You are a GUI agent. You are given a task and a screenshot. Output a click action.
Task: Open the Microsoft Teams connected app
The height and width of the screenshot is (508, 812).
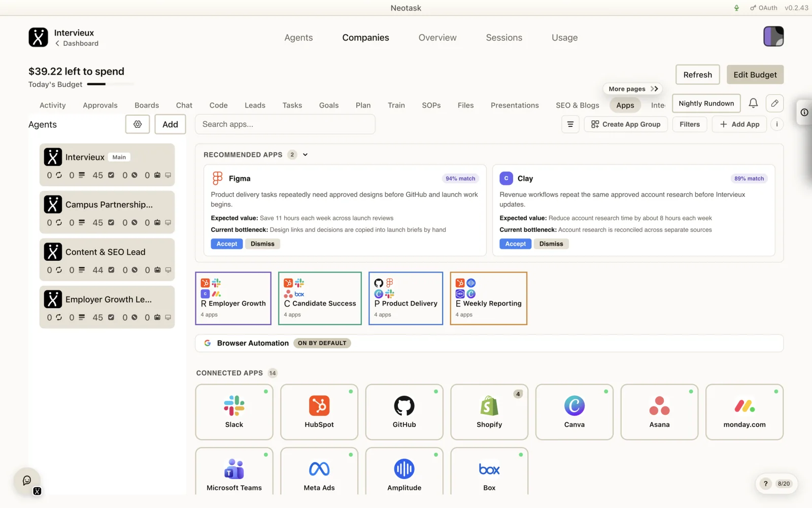coord(234,472)
